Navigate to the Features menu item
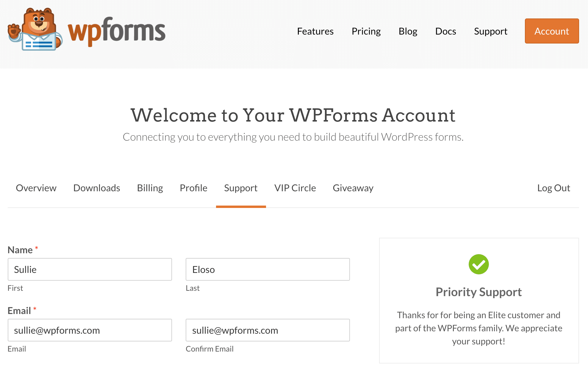This screenshot has height=373, width=588. point(315,31)
